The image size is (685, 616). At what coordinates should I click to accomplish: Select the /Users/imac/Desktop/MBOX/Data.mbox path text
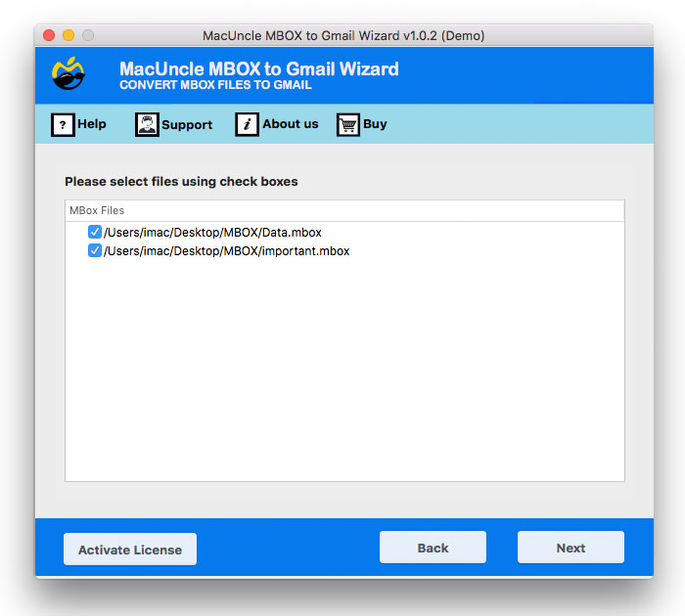point(212,233)
